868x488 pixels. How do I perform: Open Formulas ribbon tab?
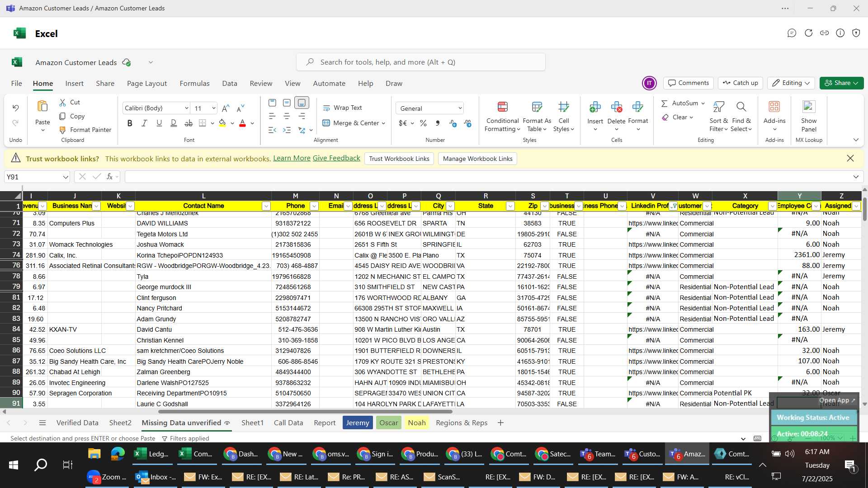pyautogui.click(x=194, y=84)
